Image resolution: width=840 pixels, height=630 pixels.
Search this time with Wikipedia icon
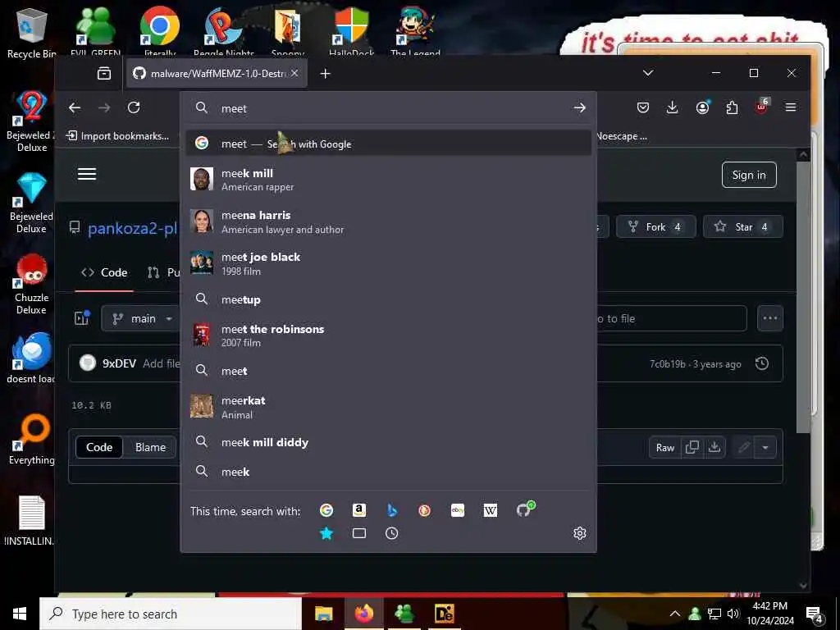point(491,510)
